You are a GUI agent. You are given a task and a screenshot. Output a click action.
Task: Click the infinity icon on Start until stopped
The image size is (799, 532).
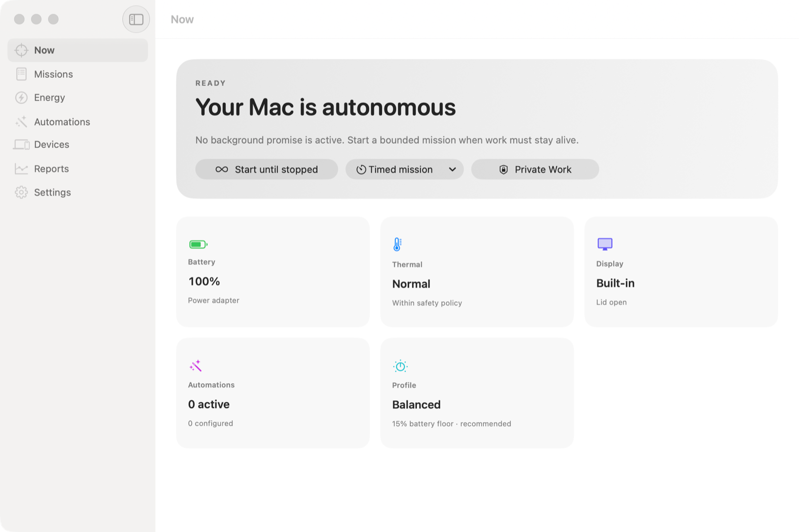(222, 170)
